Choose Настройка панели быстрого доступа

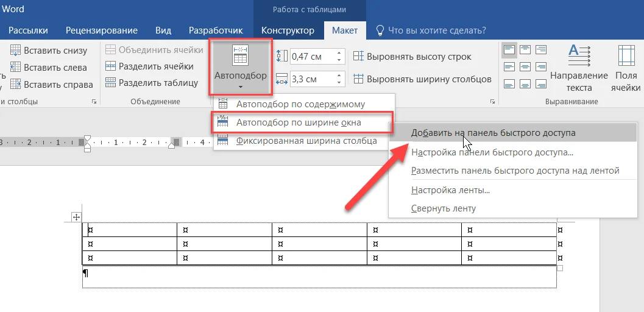coord(512,152)
